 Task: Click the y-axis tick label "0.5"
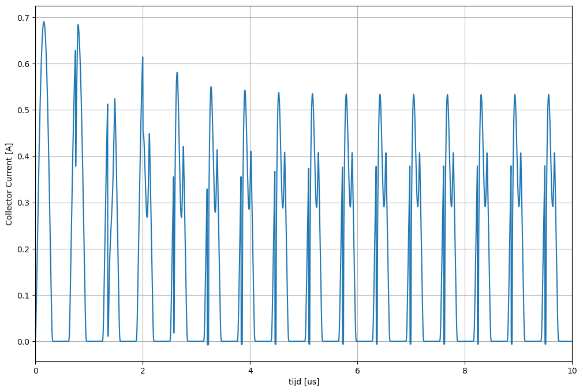[23, 110]
